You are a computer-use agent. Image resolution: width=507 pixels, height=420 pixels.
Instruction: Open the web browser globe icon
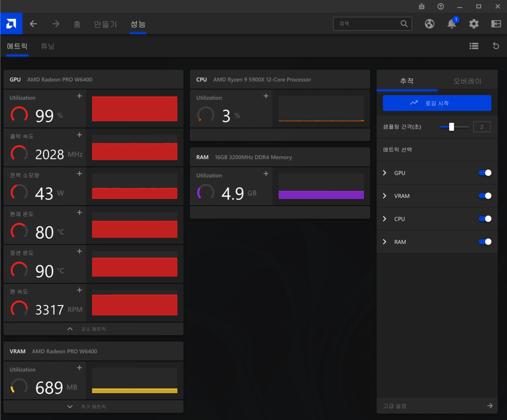[x=429, y=24]
